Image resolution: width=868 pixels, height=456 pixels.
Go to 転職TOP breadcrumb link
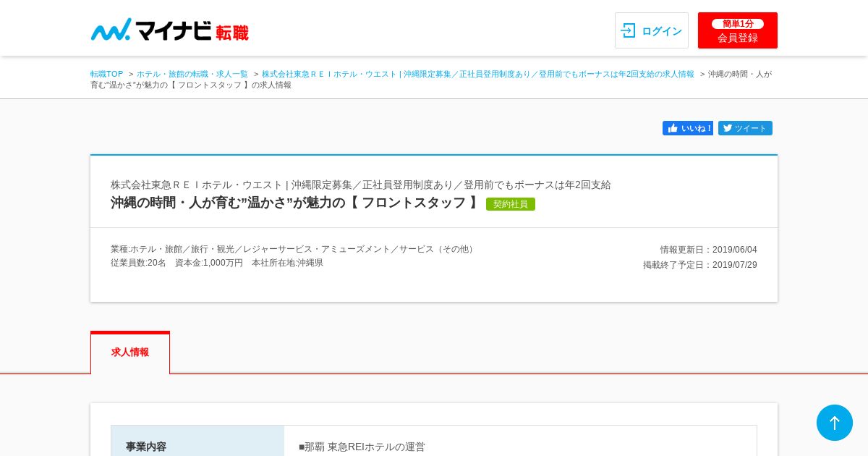pyautogui.click(x=107, y=74)
